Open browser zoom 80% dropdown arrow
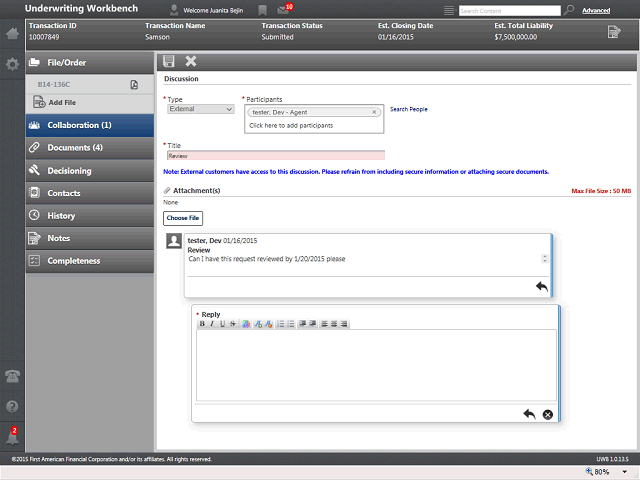 click(x=625, y=472)
